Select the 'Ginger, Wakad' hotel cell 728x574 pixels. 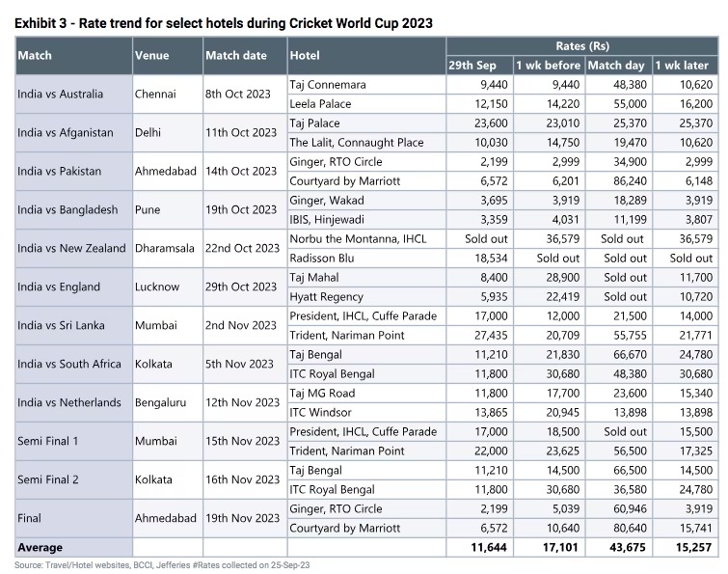(x=366, y=201)
